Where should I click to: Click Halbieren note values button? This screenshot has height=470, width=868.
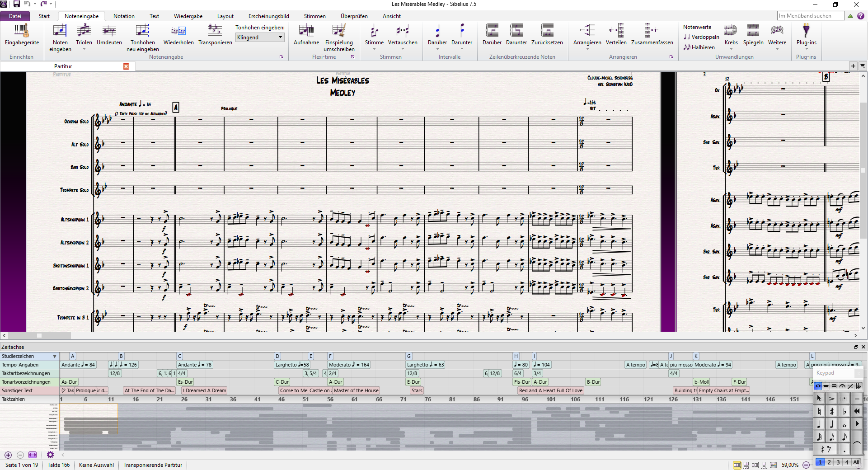[x=699, y=47]
